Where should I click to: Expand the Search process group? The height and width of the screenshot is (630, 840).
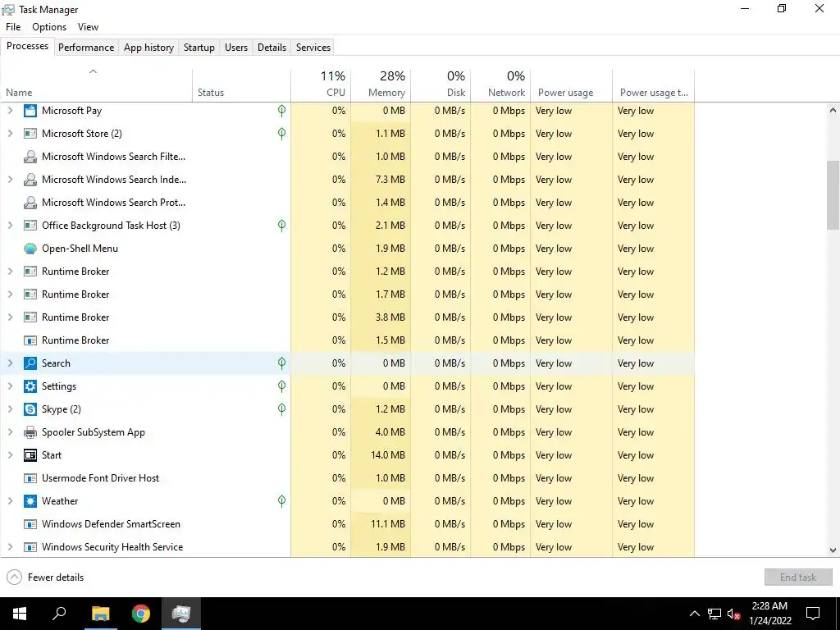(x=10, y=363)
